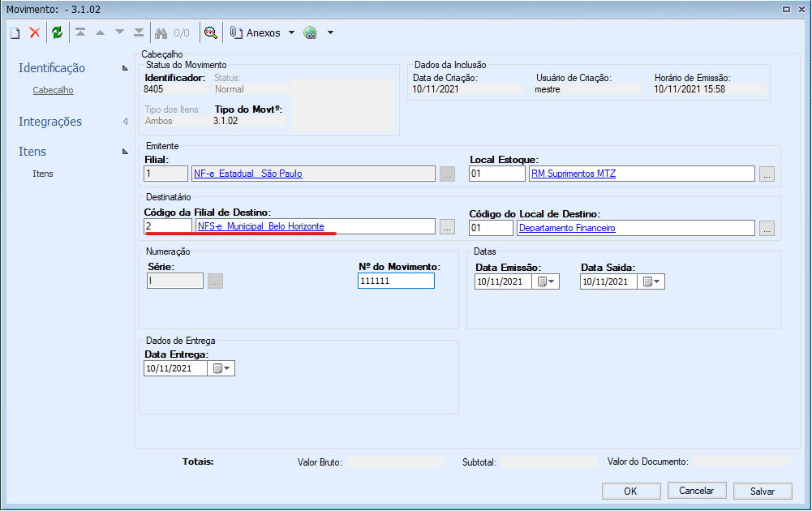Click the Filial de Destino lookup ellipsis button

point(448,227)
